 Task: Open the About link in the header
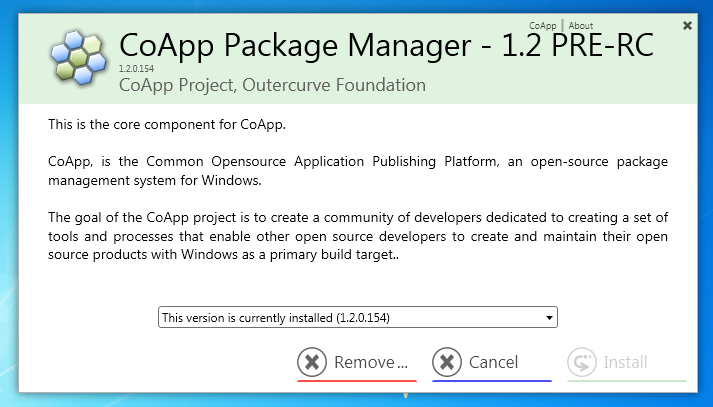581,25
